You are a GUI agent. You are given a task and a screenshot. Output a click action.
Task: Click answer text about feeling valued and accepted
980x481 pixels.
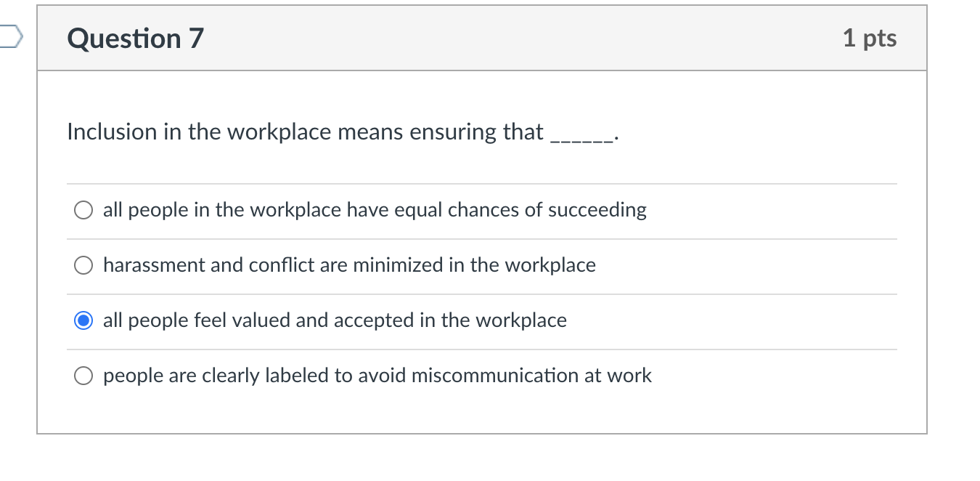tap(334, 320)
